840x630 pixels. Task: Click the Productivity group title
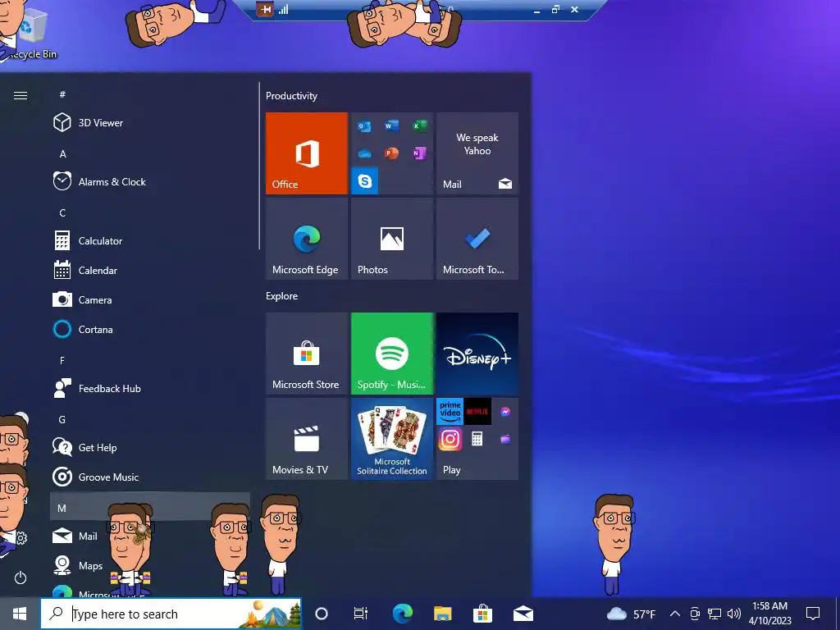coord(291,96)
